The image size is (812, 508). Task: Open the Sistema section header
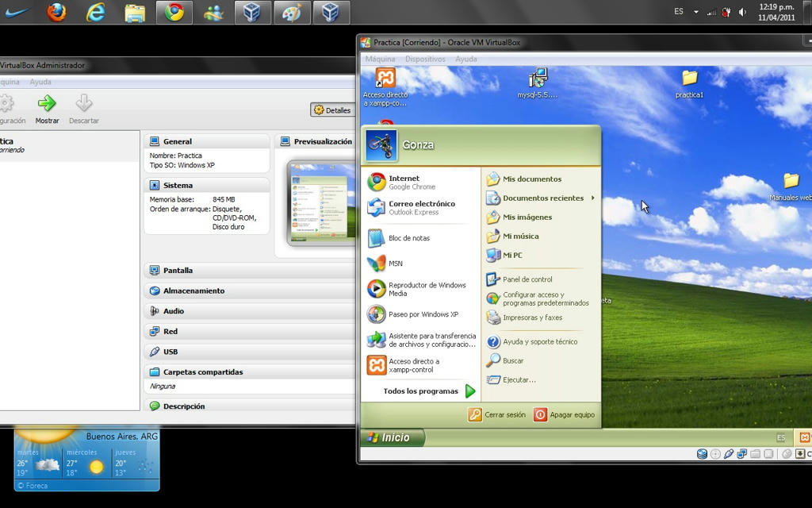(207, 185)
